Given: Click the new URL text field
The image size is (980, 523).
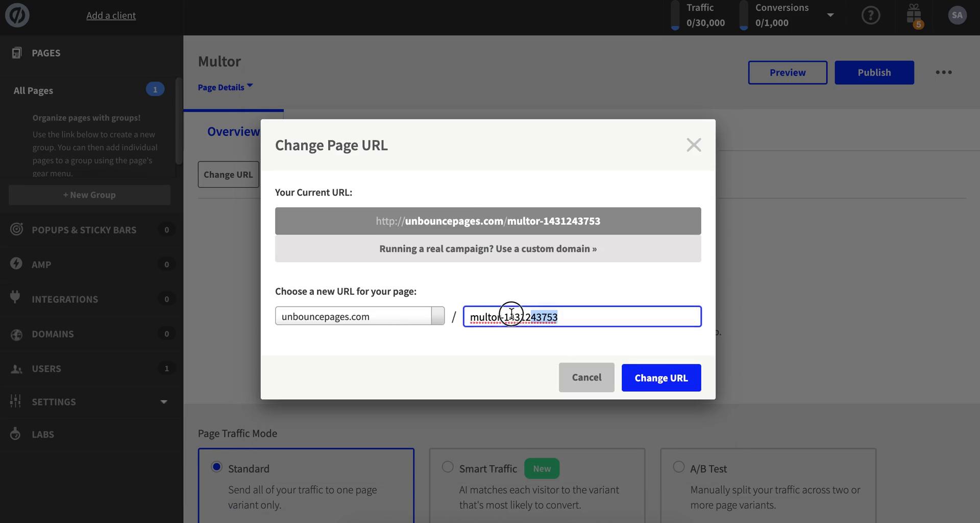Looking at the screenshot, I should (612, 316).
